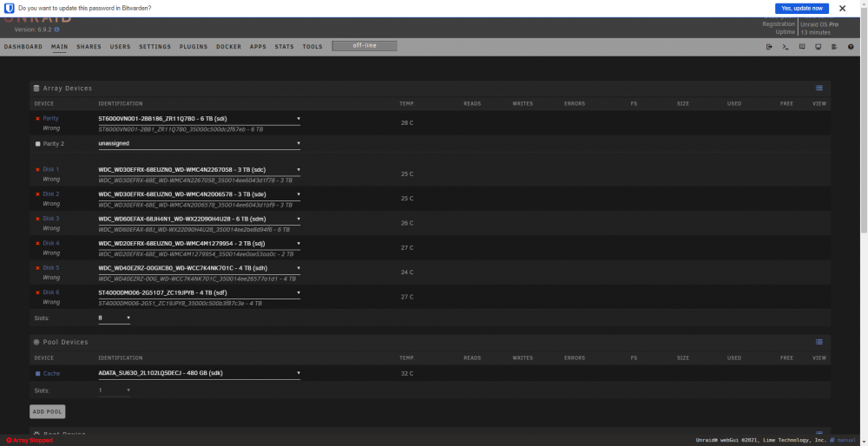Click the manual book icon in the footer
This screenshot has width=868, height=446.
[832, 441]
